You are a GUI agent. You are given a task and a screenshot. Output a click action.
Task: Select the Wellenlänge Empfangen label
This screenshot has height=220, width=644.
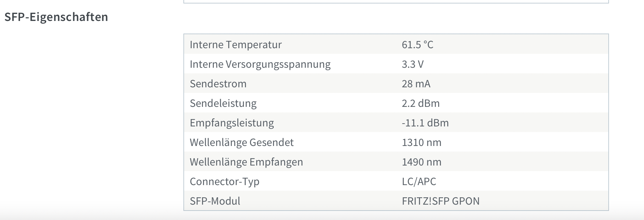246,162
